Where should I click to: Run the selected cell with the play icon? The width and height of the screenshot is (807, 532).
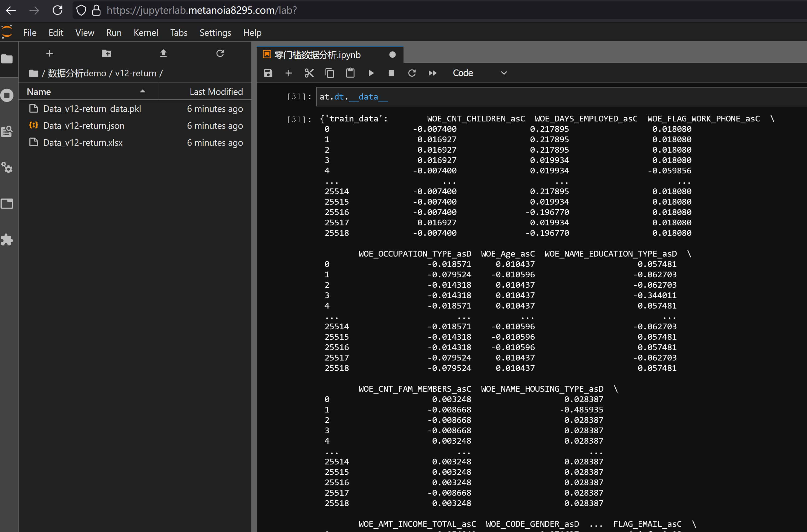tap(371, 73)
